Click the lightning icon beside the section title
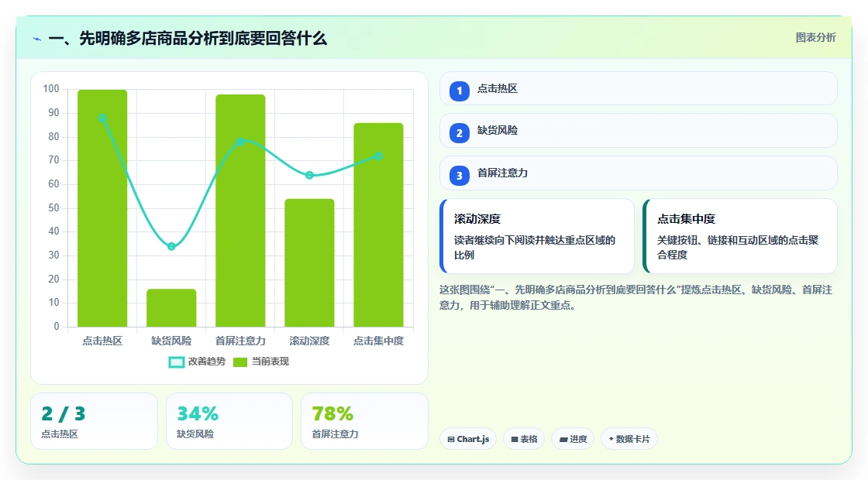The height and width of the screenshot is (480, 868). click(37, 39)
